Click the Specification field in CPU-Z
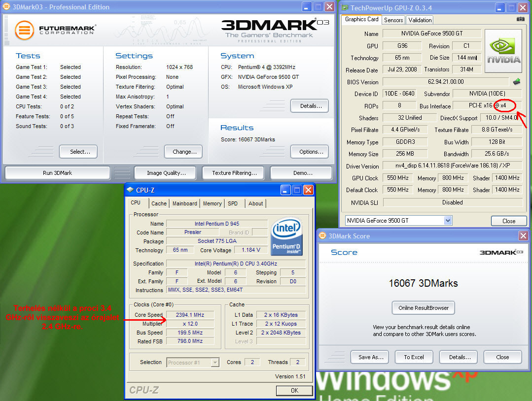The image size is (532, 401). [236, 264]
